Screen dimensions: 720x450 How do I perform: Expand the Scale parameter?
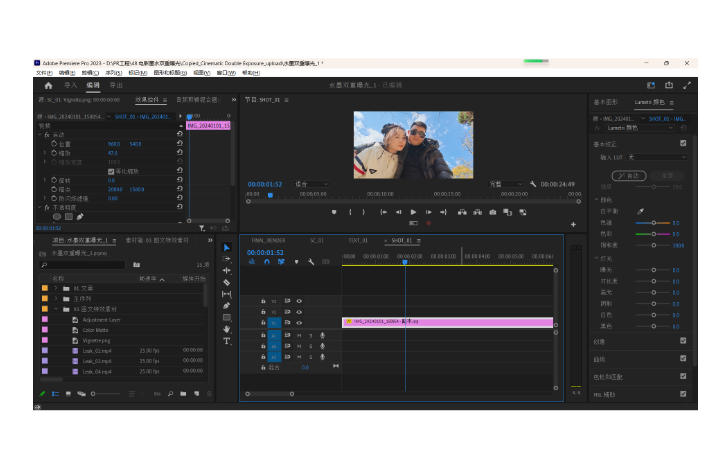pyautogui.click(x=45, y=153)
